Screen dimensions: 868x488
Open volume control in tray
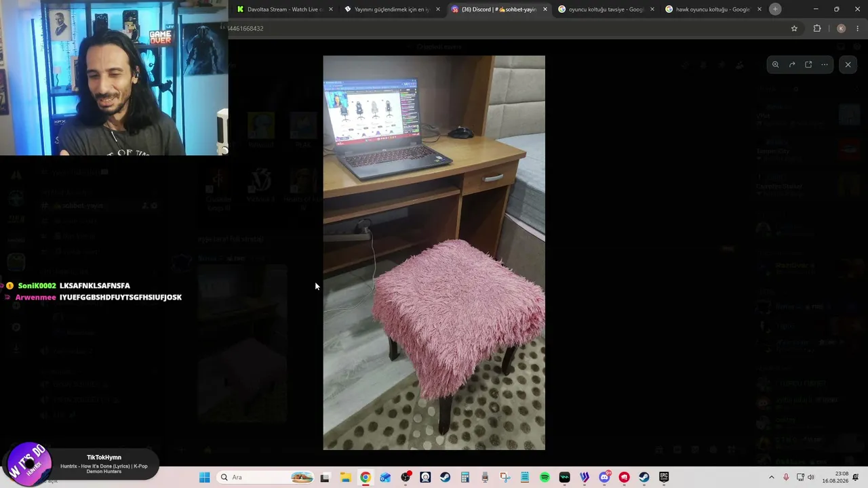pyautogui.click(x=811, y=477)
